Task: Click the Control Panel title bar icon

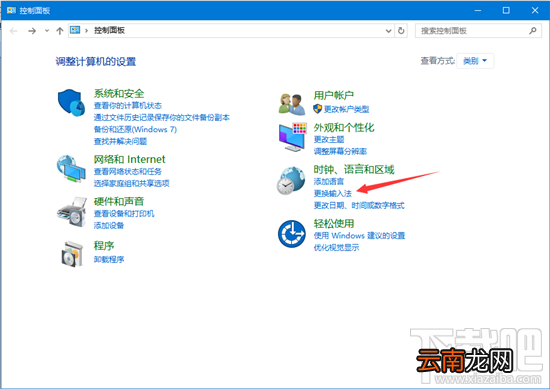Action: click(11, 10)
